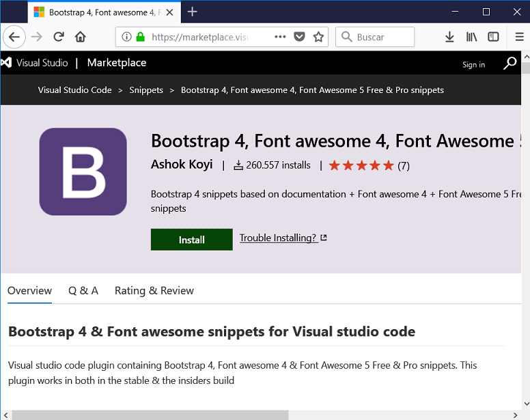Click the five-star rating
Viewport: 530px width, 420px height.
361,165
